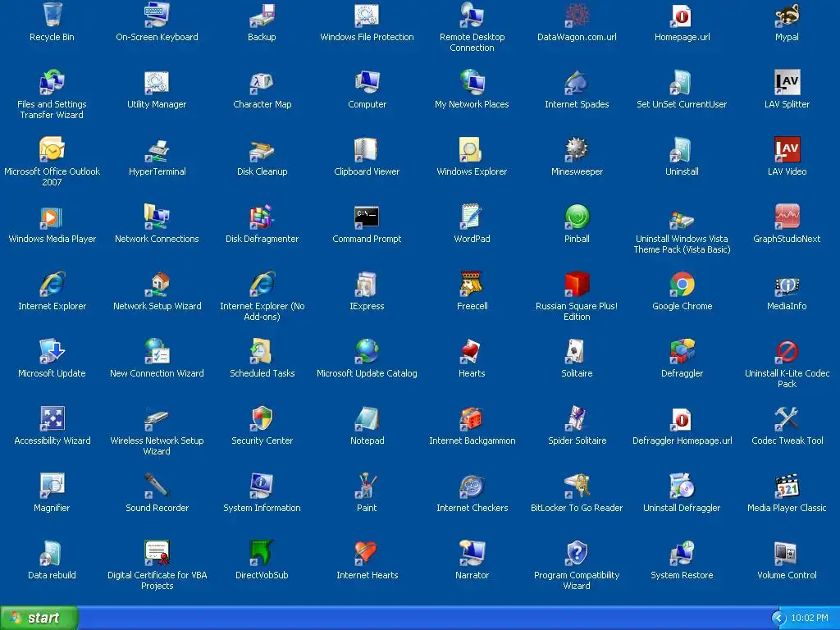Open the Command Prompt icon

[x=367, y=217]
